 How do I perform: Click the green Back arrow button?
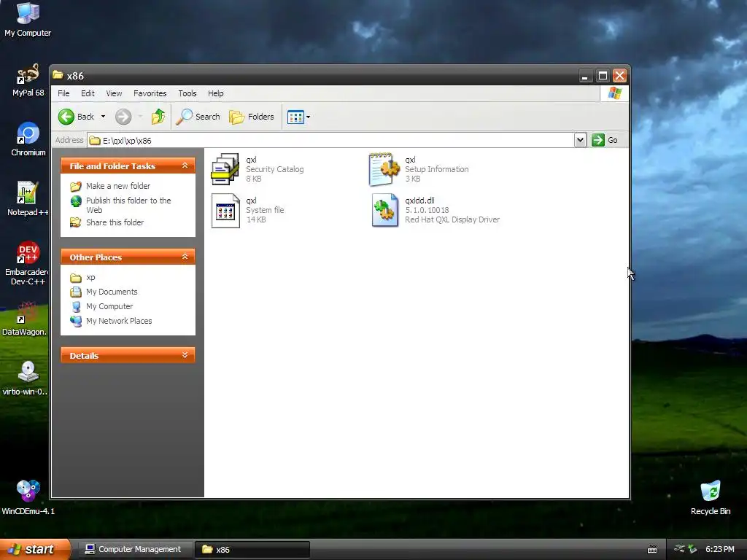[x=66, y=117]
